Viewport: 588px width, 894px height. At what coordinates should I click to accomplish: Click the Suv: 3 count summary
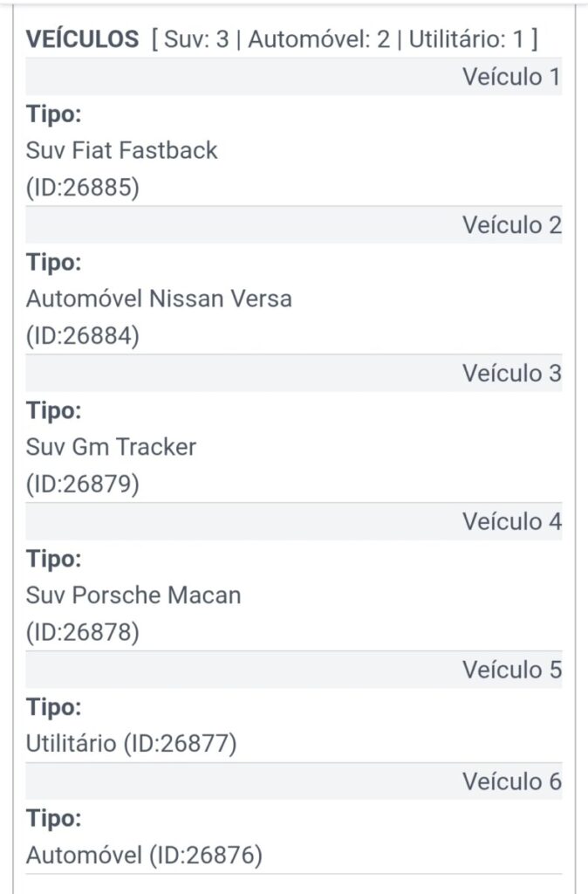pyautogui.click(x=196, y=39)
